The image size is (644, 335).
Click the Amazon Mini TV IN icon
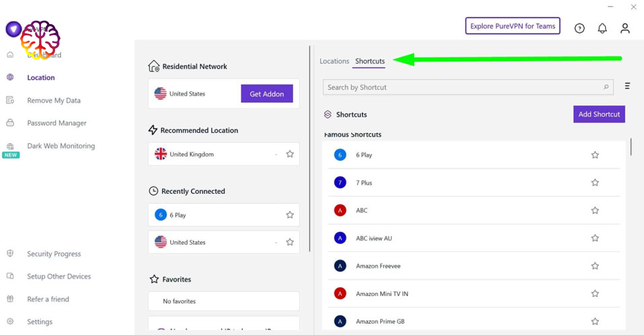coord(340,293)
